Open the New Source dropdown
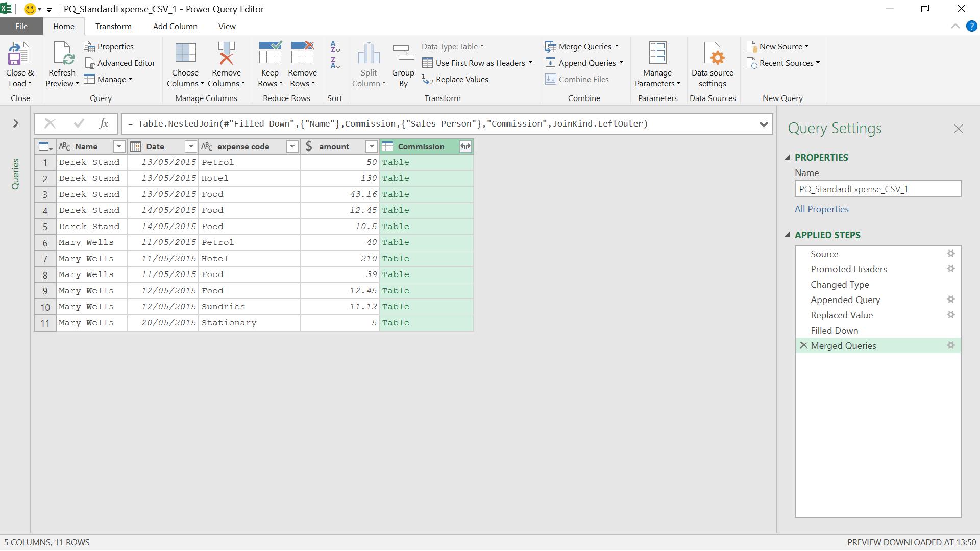 tap(806, 47)
